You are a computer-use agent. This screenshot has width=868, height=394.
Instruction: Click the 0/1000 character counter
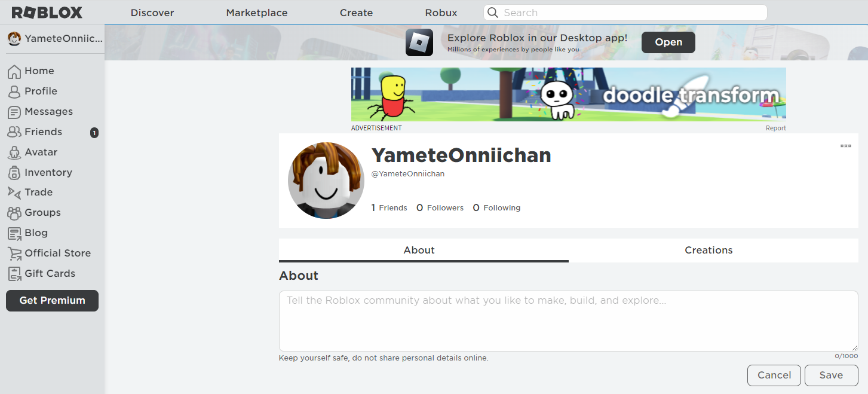click(x=846, y=356)
